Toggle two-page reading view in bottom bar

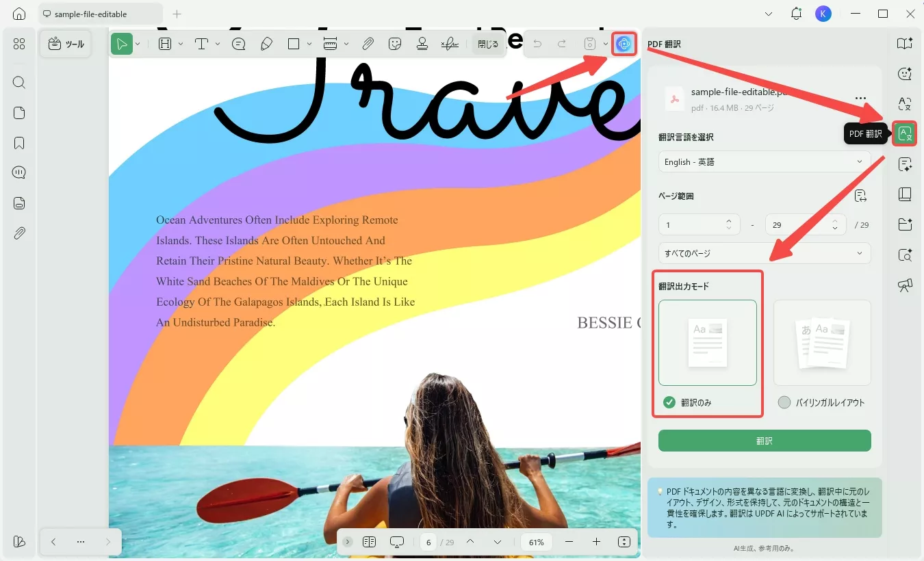pos(370,542)
